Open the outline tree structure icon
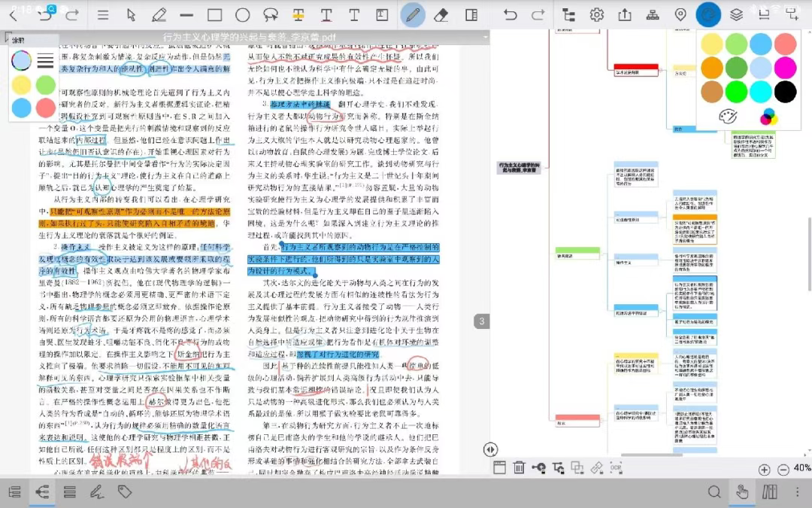 click(568, 15)
